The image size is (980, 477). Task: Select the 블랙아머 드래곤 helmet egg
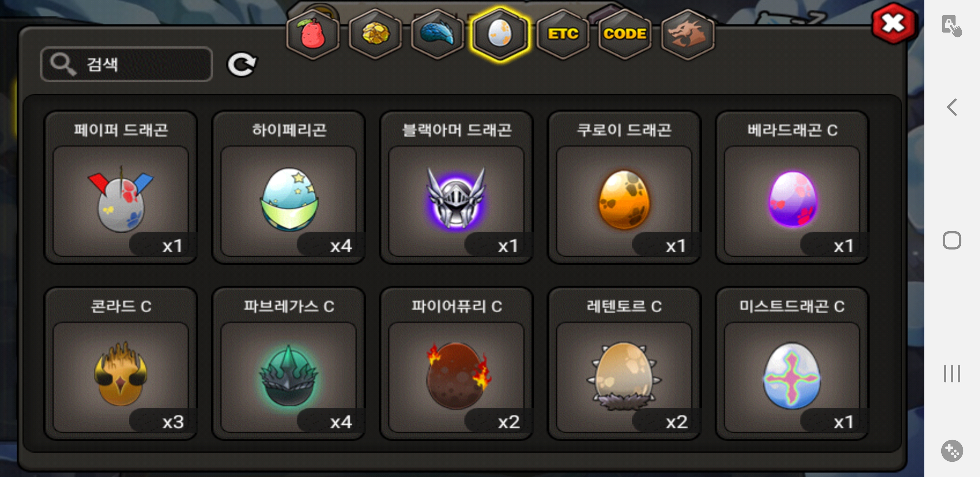457,187
